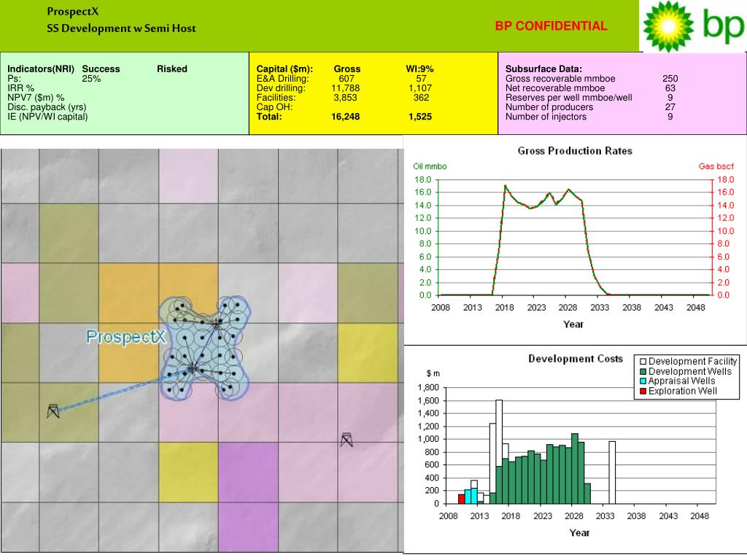Click the Gross column header in Capital
This screenshot has width=747, height=560.
tap(347, 69)
